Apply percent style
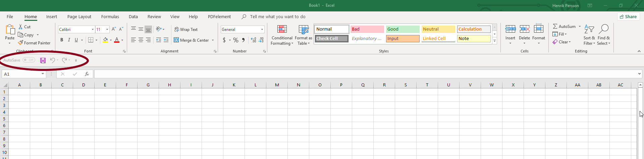The height and width of the screenshot is (159, 644). point(236,40)
